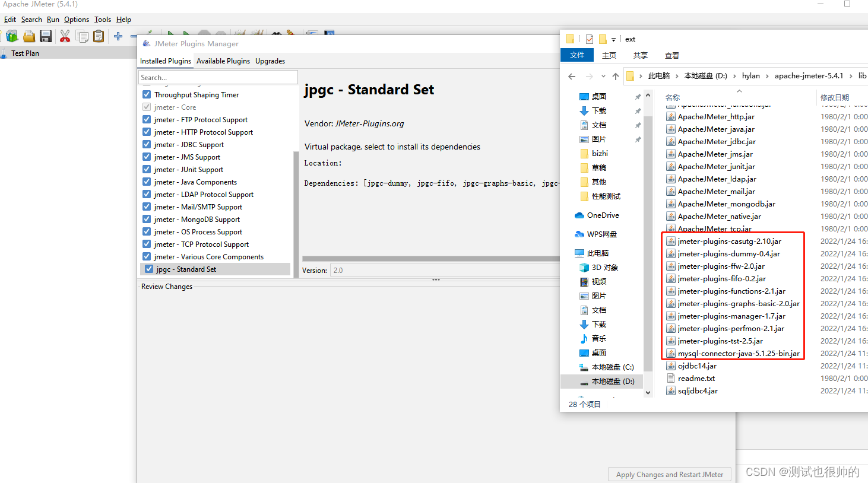
Task: Click installed plugins list vertical scrollbar
Action: click(x=296, y=214)
